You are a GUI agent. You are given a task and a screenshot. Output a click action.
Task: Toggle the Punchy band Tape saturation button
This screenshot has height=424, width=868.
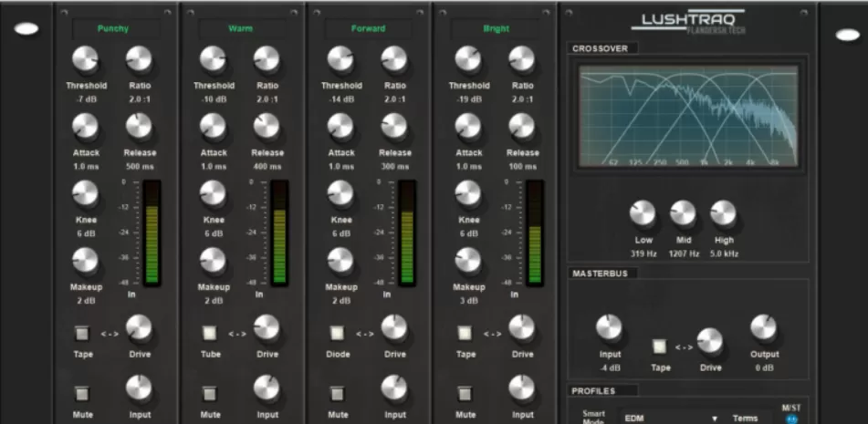82,333
